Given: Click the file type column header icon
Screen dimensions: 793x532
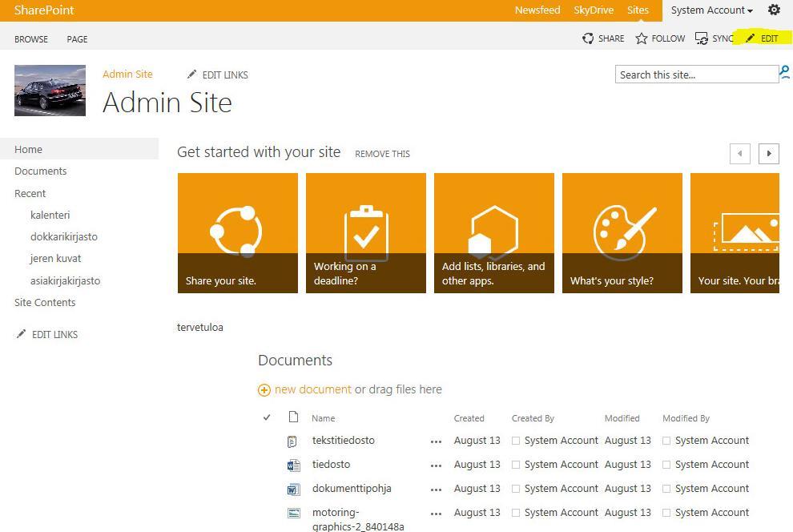Looking at the screenshot, I should click(x=293, y=417).
